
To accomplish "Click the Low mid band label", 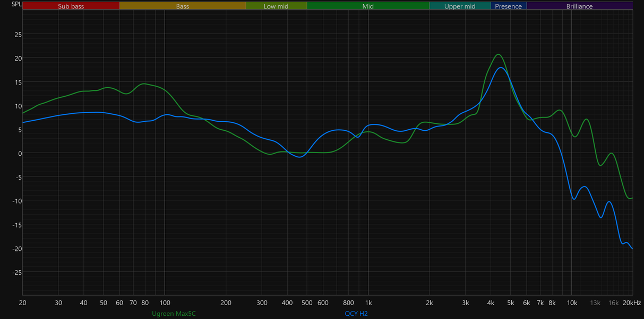I will click(277, 6).
